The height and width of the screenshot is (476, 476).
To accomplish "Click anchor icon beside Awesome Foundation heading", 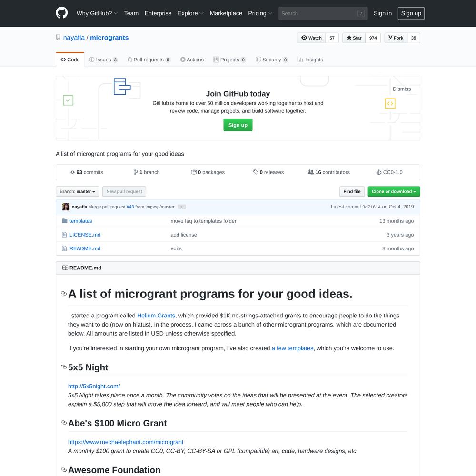I will point(64,470).
